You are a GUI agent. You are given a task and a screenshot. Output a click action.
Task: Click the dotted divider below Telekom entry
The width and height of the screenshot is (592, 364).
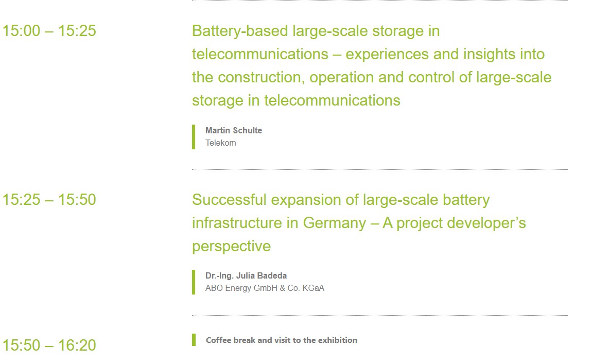(379, 169)
